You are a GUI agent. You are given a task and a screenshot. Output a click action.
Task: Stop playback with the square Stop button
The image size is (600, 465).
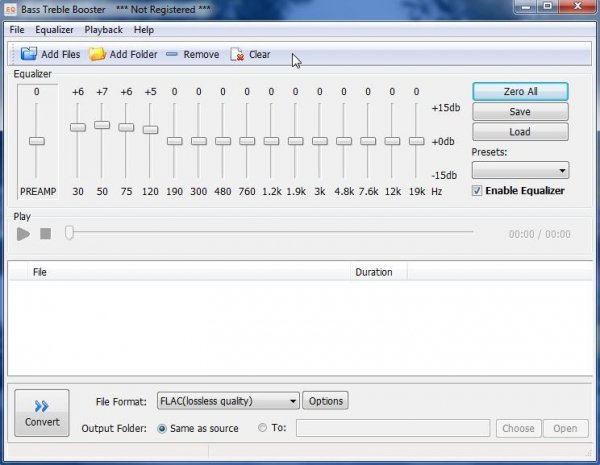click(x=46, y=233)
